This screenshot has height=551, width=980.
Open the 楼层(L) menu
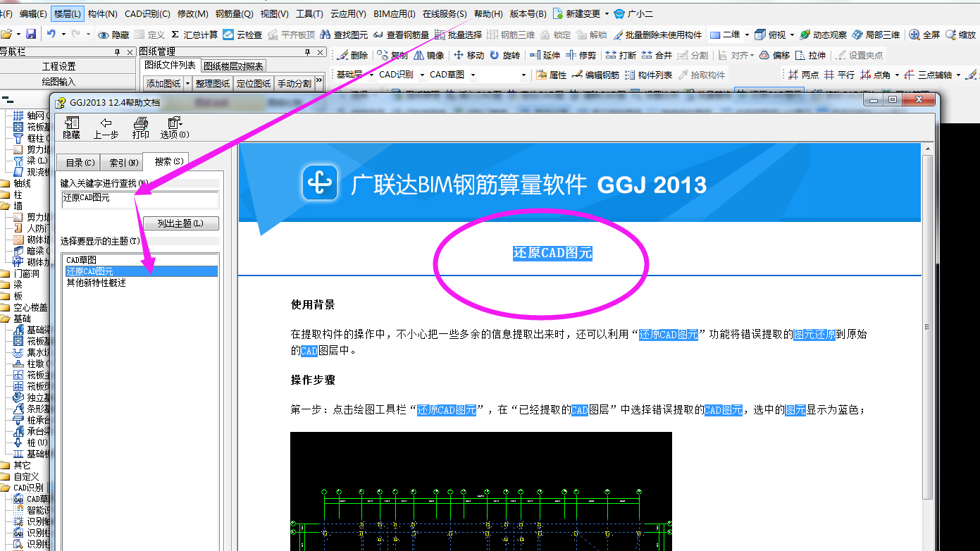tap(68, 13)
